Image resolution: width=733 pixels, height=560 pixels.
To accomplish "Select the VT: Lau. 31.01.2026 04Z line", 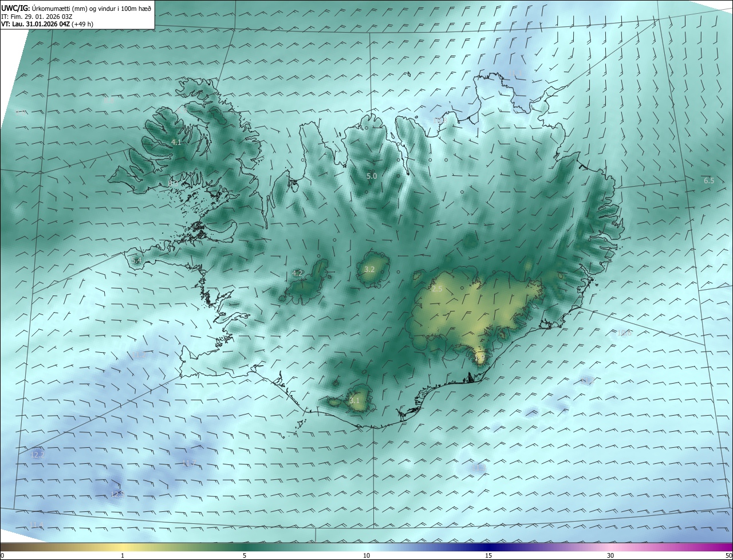I will click(x=46, y=24).
